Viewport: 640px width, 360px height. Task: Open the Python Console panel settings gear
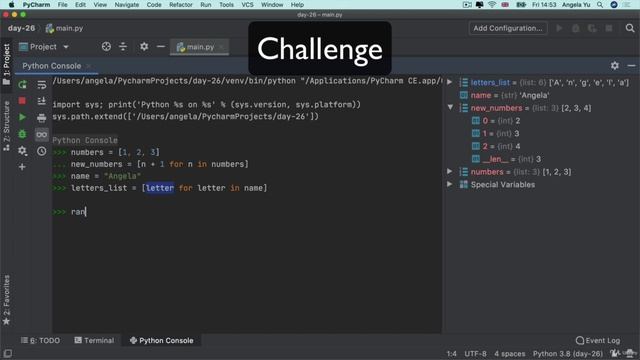click(x=615, y=66)
